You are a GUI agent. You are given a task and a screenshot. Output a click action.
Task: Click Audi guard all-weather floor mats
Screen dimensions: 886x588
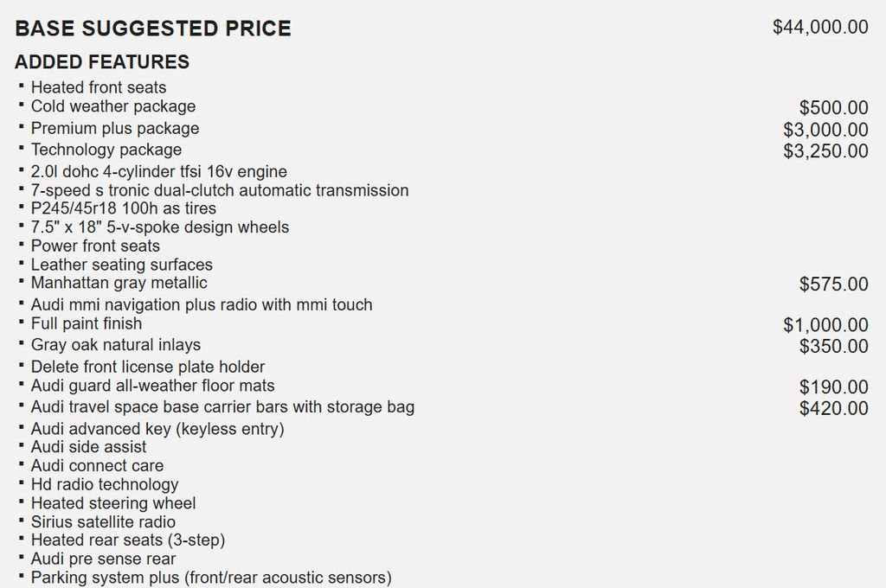click(153, 386)
